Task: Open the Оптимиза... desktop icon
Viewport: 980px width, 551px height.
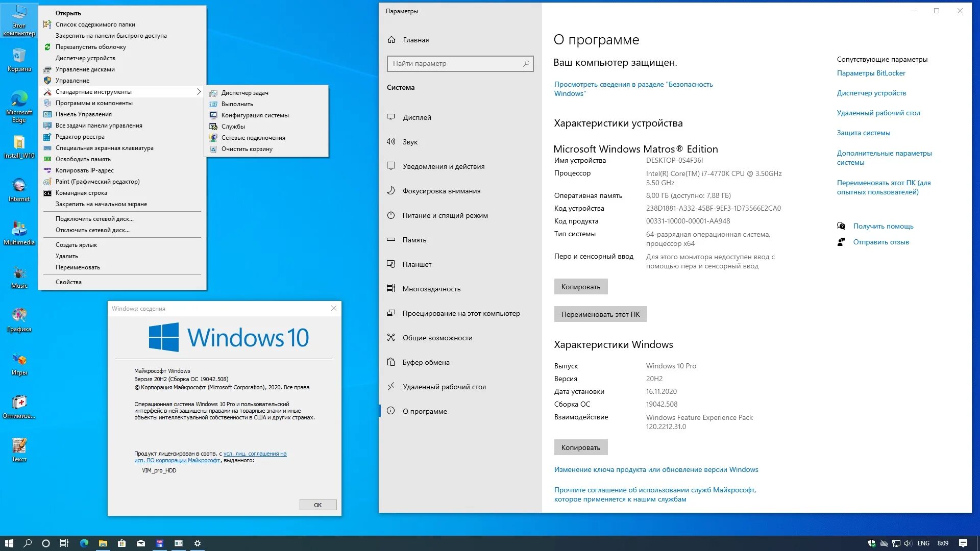Action: pos(19,407)
